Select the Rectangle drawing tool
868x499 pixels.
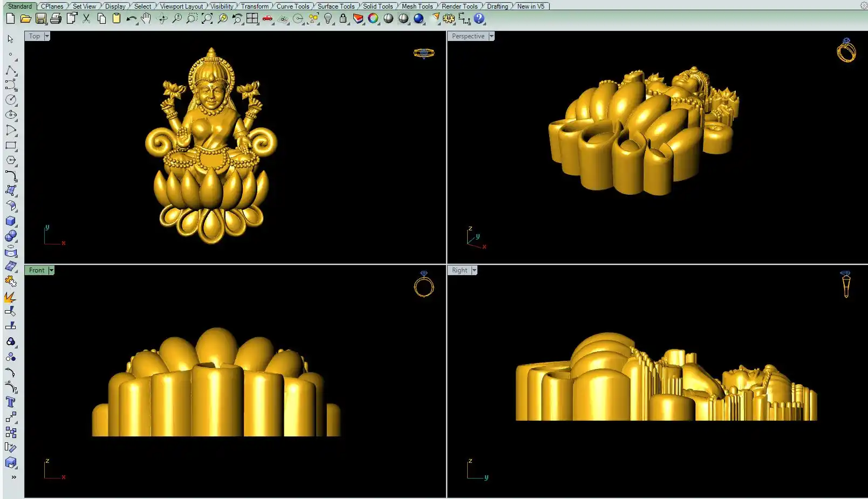point(11,146)
